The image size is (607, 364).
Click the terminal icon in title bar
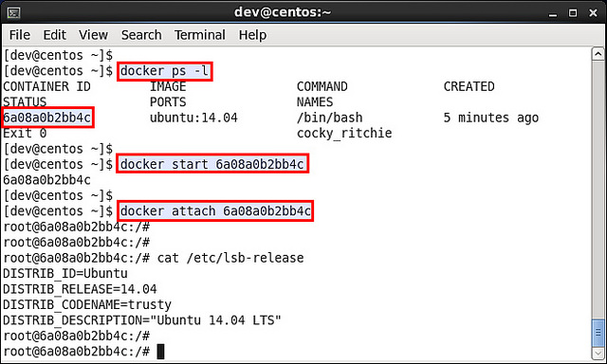13,13
